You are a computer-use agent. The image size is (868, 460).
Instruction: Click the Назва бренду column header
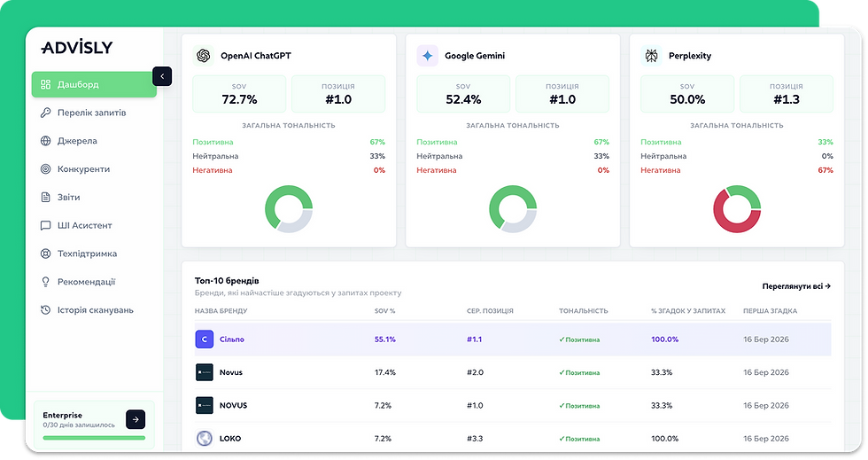(221, 311)
